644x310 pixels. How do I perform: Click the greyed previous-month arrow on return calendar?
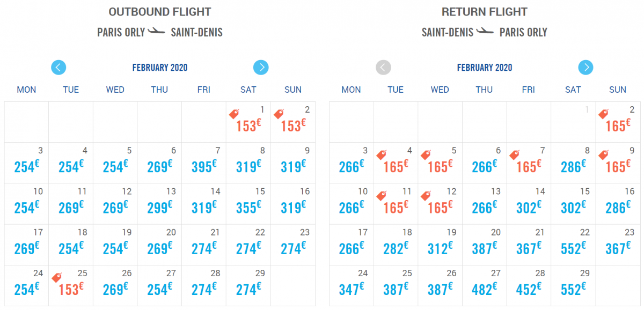click(x=383, y=68)
